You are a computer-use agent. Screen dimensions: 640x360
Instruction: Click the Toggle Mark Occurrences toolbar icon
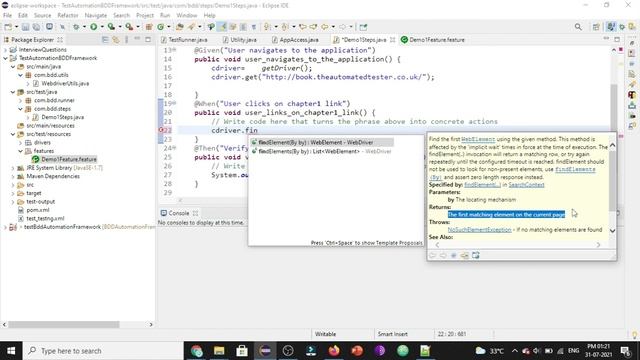pyautogui.click(x=222, y=27)
